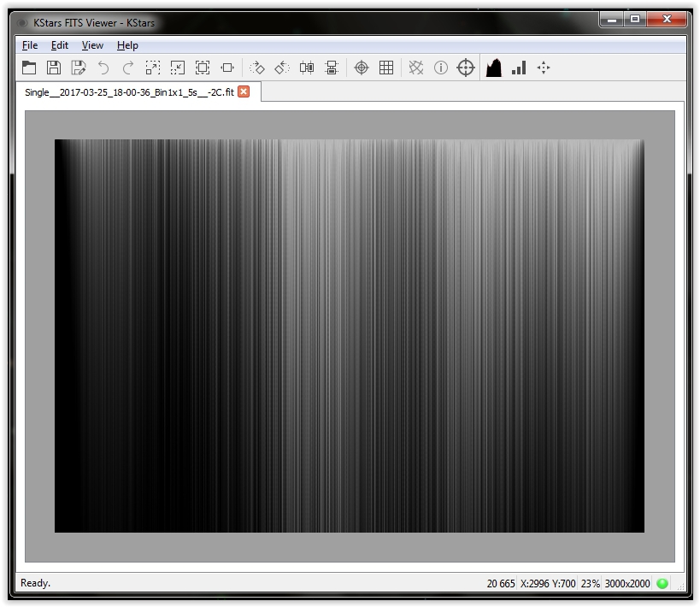700x607 pixels.
Task: Rotate the image right
Action: [x=257, y=68]
